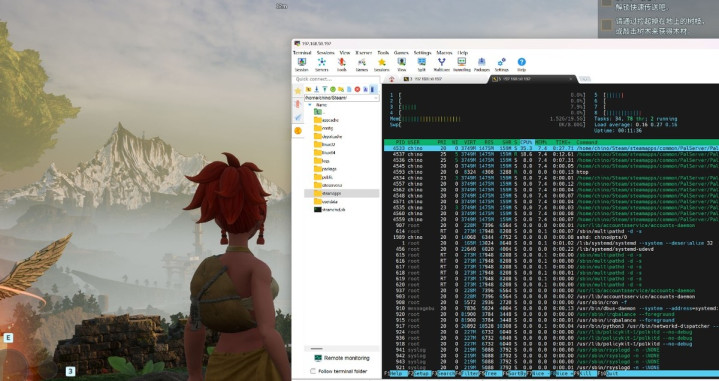Switch to the first 192.168 terminal tab

coord(422,79)
